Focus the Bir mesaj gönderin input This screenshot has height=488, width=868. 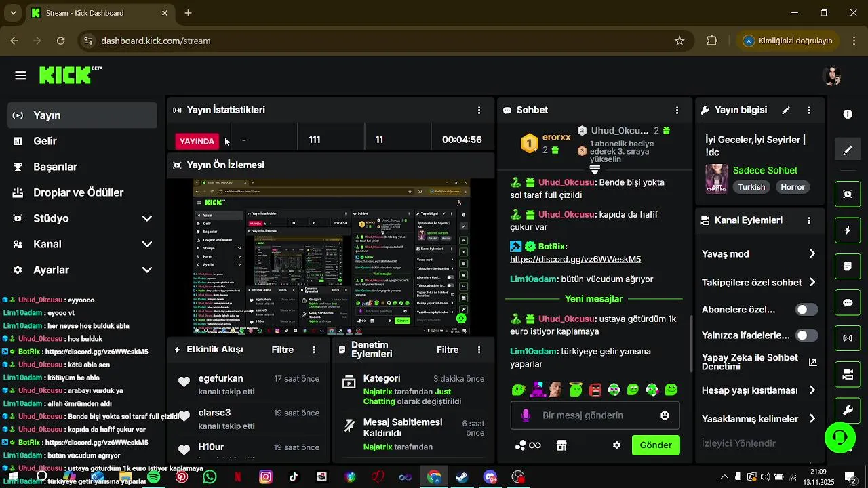click(595, 415)
